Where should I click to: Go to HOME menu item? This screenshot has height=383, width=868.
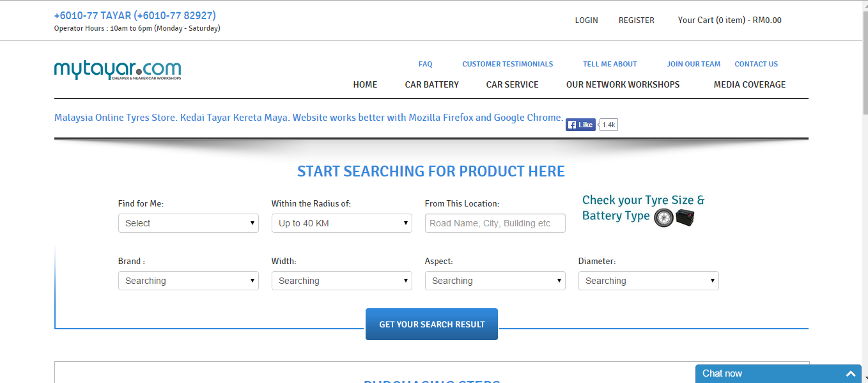(x=365, y=84)
